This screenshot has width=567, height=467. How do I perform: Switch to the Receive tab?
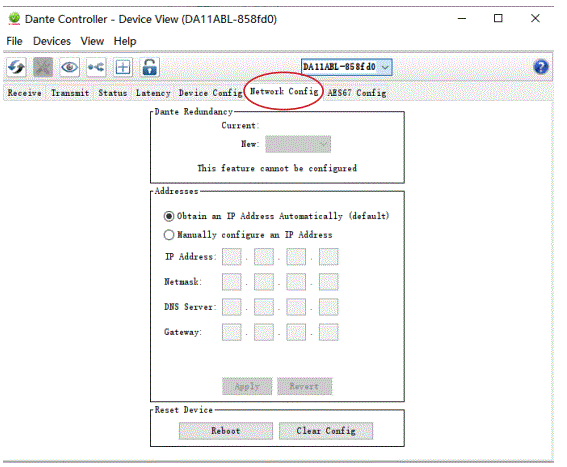(25, 93)
